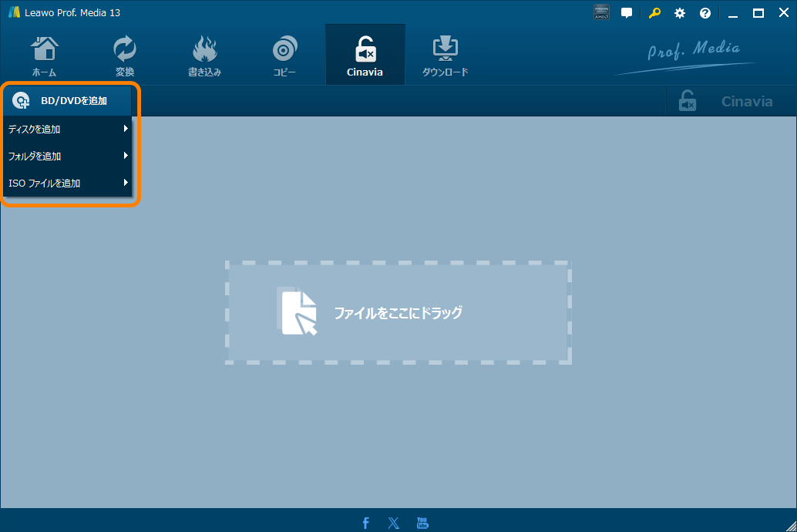Open the X (Twitter) link icon
Image resolution: width=797 pixels, height=532 pixels.
(393, 523)
